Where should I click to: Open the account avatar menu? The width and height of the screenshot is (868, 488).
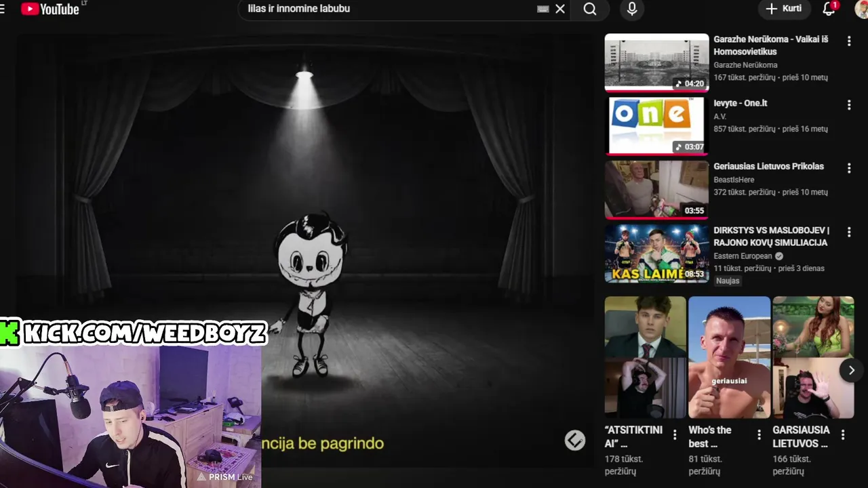862,9
